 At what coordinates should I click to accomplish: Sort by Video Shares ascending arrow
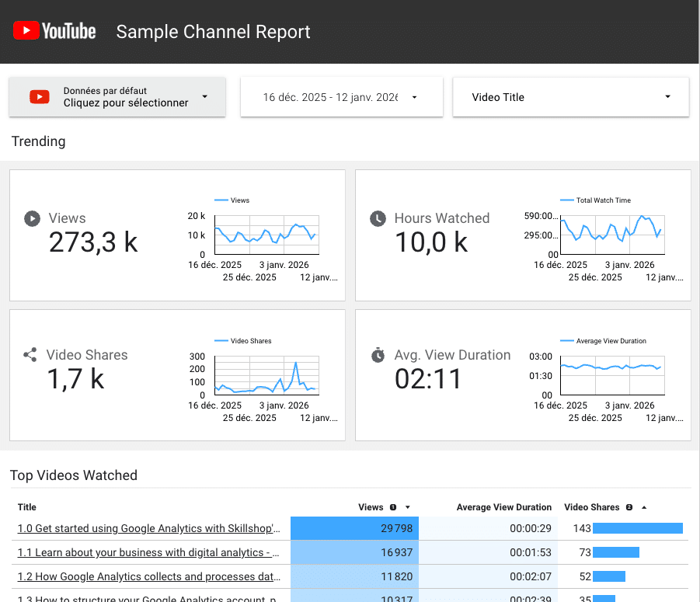coord(644,507)
